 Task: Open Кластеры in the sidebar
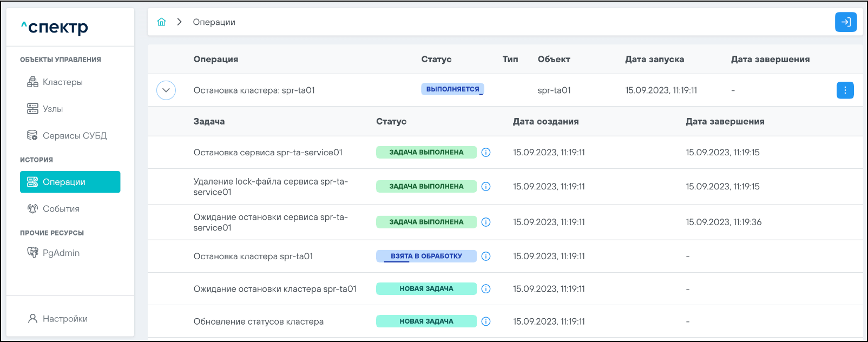point(62,82)
